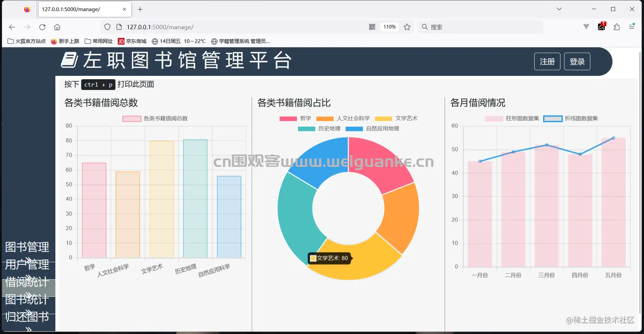Open a new browser tab
Screen dimensions: 644x334
(x=140, y=9)
